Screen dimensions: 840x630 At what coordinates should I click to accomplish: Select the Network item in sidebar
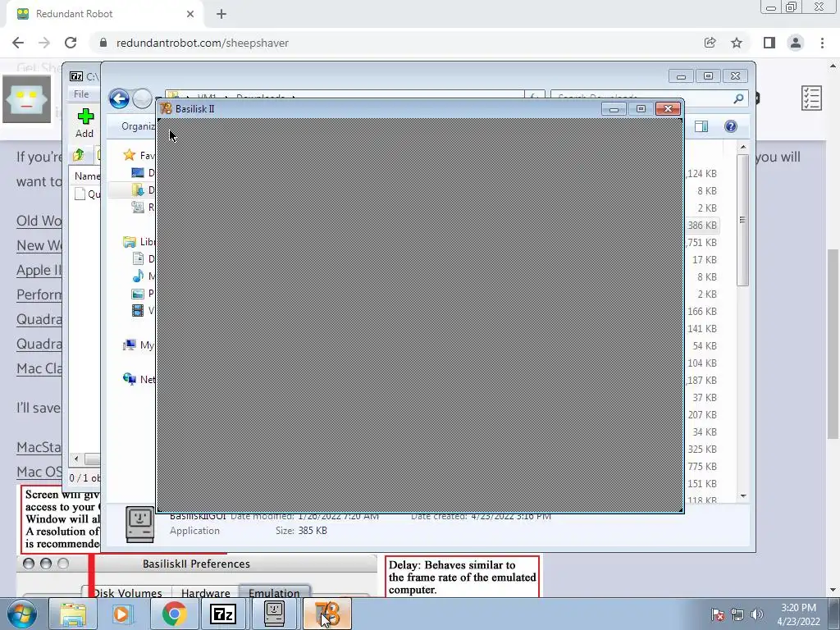138,379
